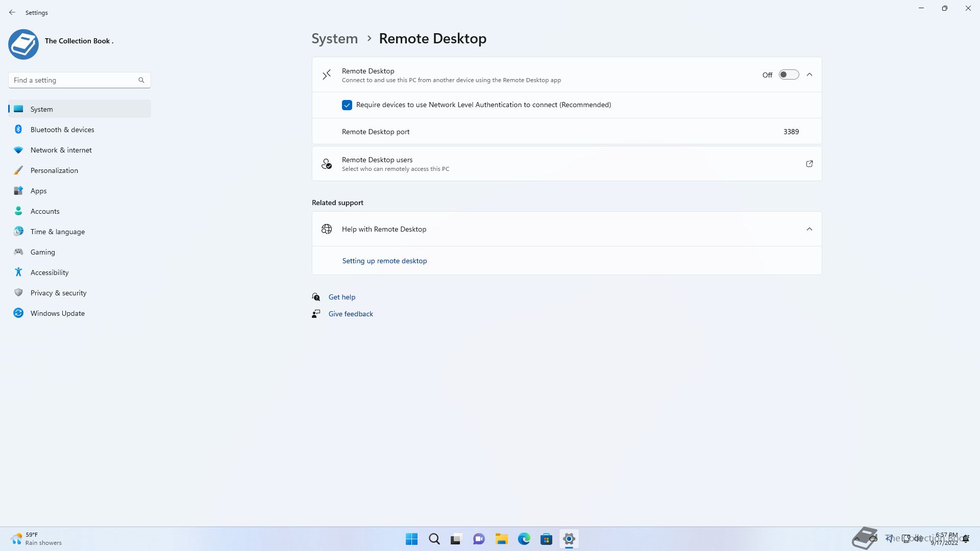
Task: Click the Windows Update sync icon
Action: click(x=18, y=313)
